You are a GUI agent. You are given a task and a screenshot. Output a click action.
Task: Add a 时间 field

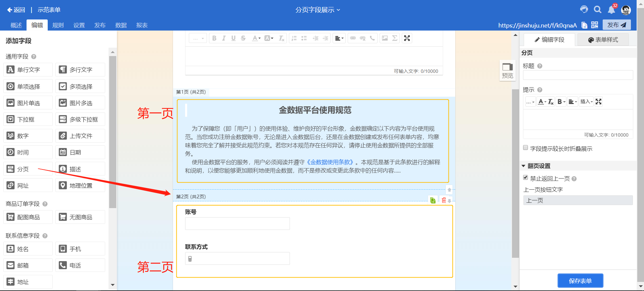(28, 152)
